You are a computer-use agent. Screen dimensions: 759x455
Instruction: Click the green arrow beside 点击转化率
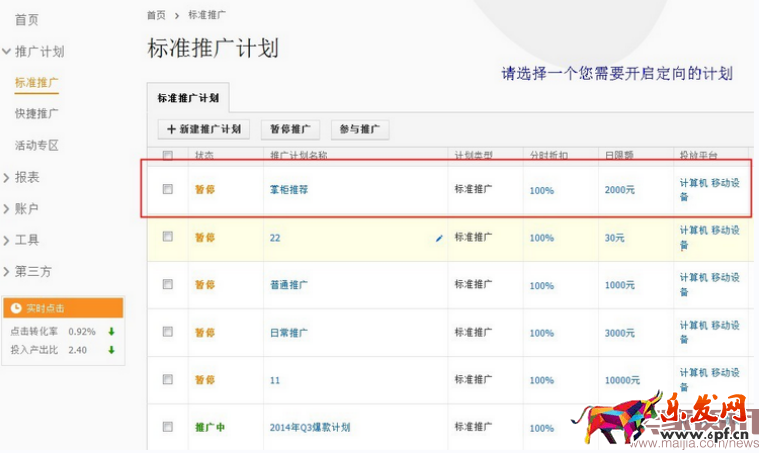pyautogui.click(x=111, y=332)
